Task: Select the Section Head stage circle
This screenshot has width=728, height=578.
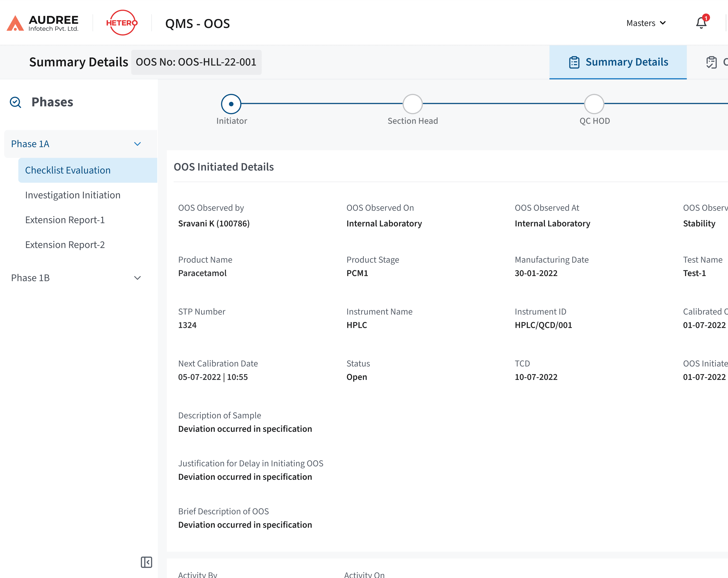Action: tap(412, 104)
